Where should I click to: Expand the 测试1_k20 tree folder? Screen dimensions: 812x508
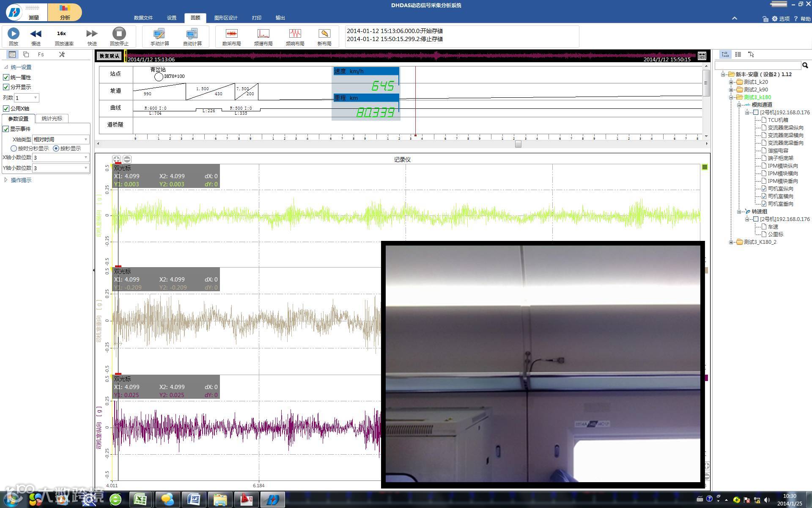pos(731,82)
